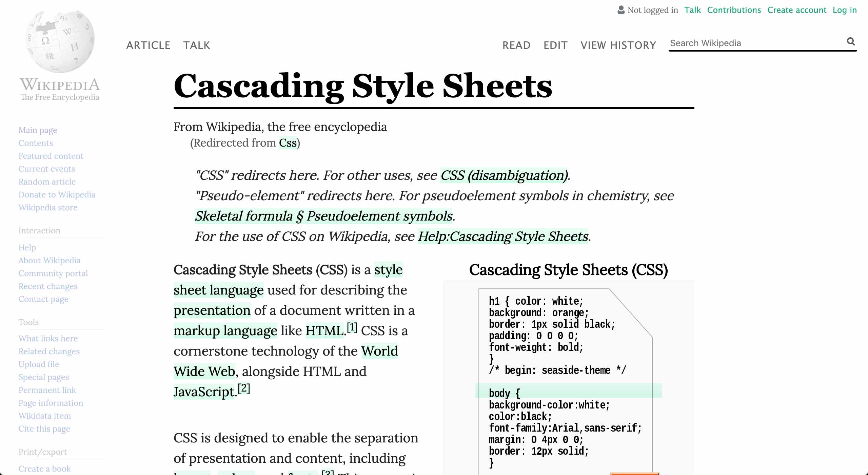Click the search magnifier icon
This screenshot has height=475, width=868.
click(x=851, y=41)
